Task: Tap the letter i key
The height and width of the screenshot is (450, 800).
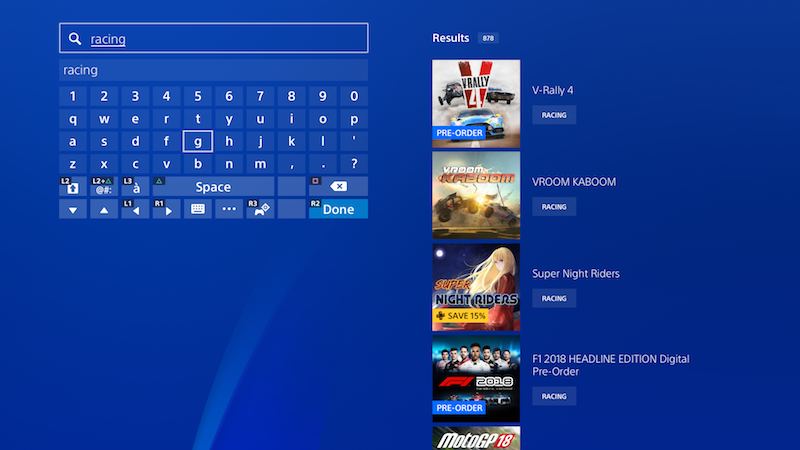Action: [x=291, y=119]
